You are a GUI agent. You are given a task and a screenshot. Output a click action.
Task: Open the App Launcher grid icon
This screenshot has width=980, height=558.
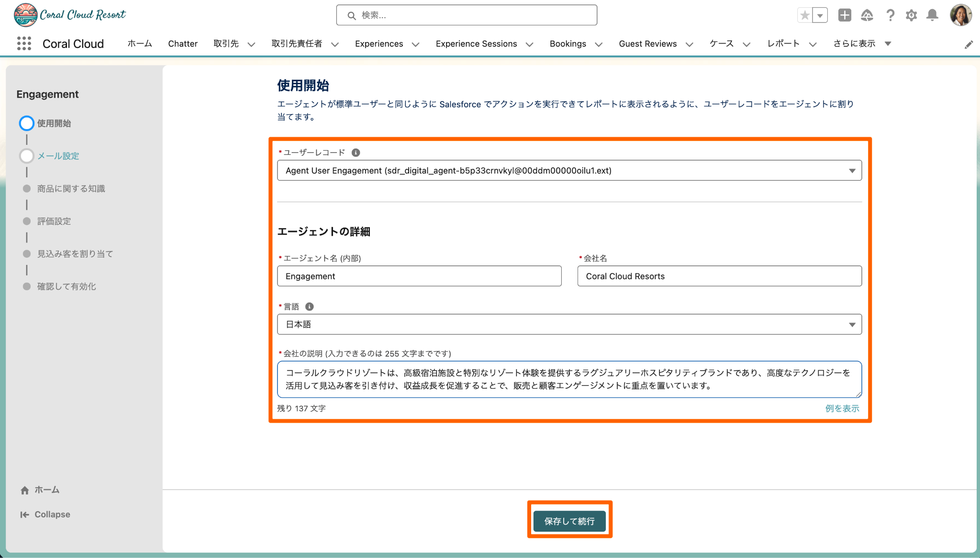[x=24, y=44]
